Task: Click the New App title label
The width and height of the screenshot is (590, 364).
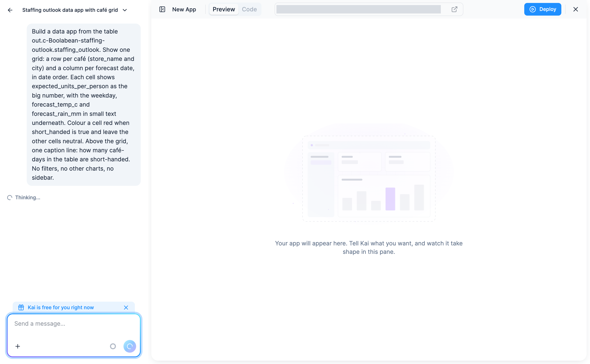Action: pos(184,9)
